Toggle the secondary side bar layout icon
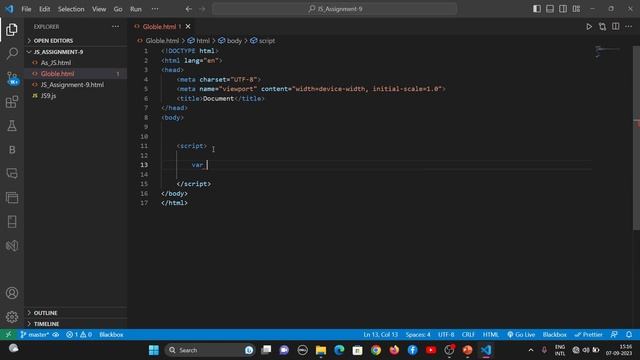 coord(563,9)
